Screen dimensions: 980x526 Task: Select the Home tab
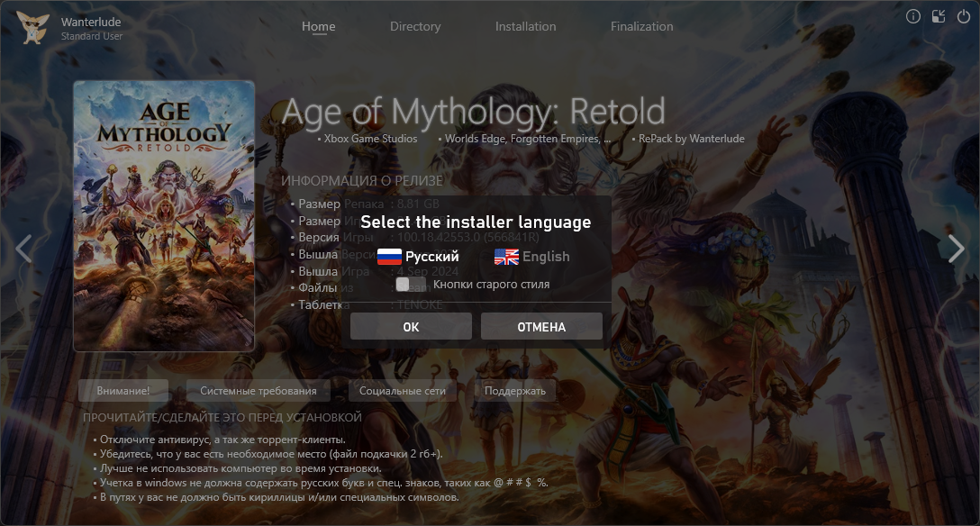pyautogui.click(x=318, y=26)
